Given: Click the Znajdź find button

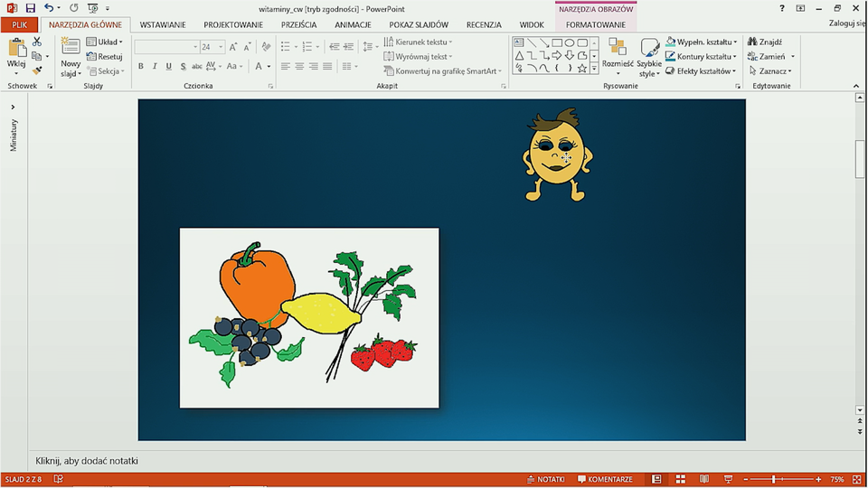Looking at the screenshot, I should (x=765, y=42).
